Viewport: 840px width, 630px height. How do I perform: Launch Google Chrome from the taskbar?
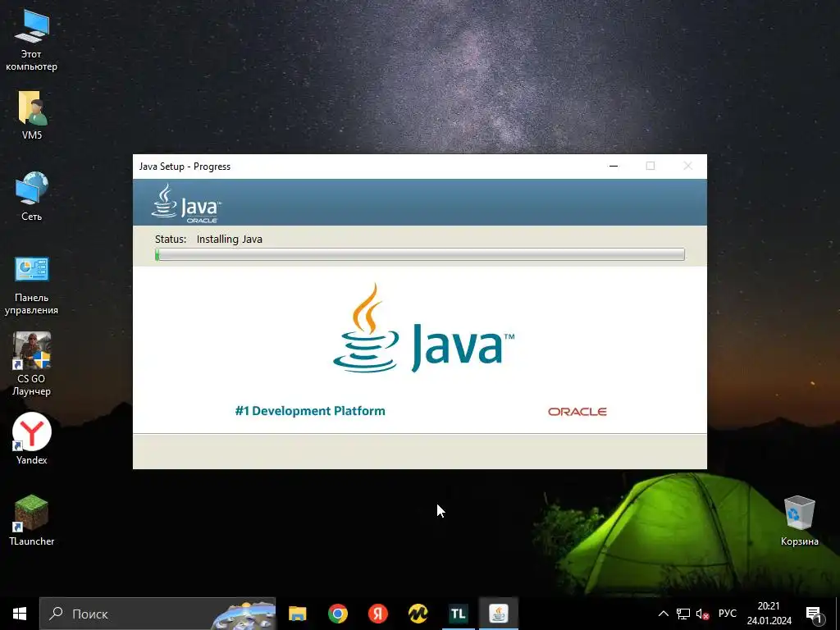[x=337, y=614]
